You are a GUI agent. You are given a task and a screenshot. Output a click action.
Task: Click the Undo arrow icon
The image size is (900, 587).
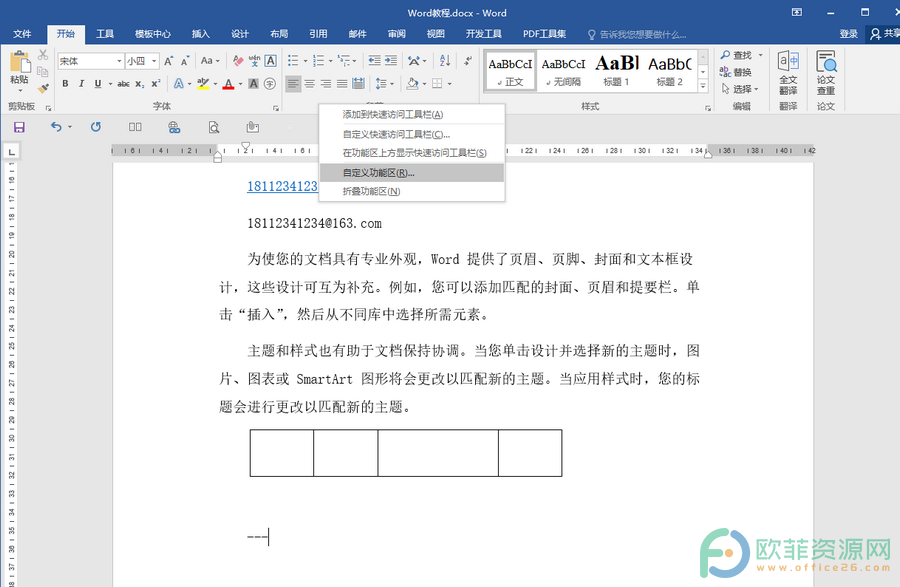[x=56, y=127]
